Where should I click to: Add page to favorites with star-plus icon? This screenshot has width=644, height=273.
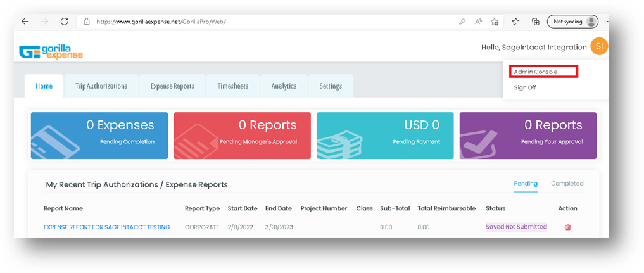(x=495, y=22)
